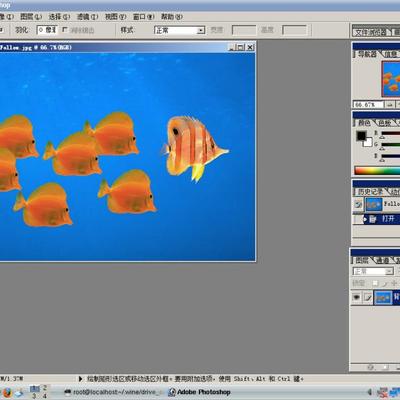Click the add layer style icon in Layers footer
Viewport: 400px width, 400px height.
(x=370, y=367)
